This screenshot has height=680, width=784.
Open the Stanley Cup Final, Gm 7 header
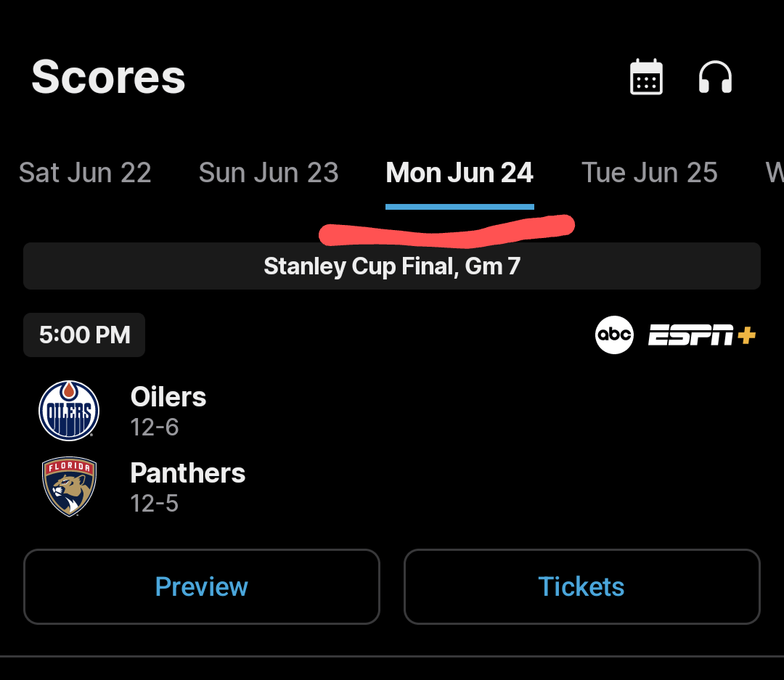coord(392,266)
